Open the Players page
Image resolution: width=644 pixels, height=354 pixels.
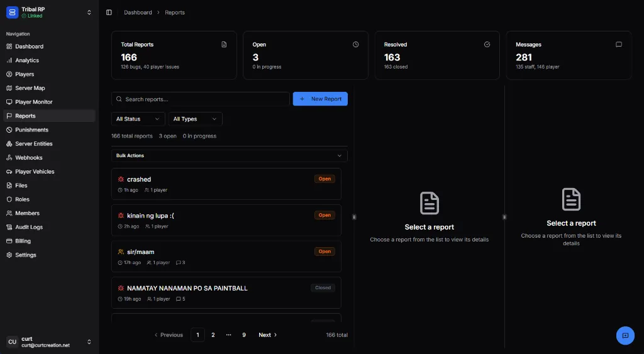pyautogui.click(x=49, y=74)
